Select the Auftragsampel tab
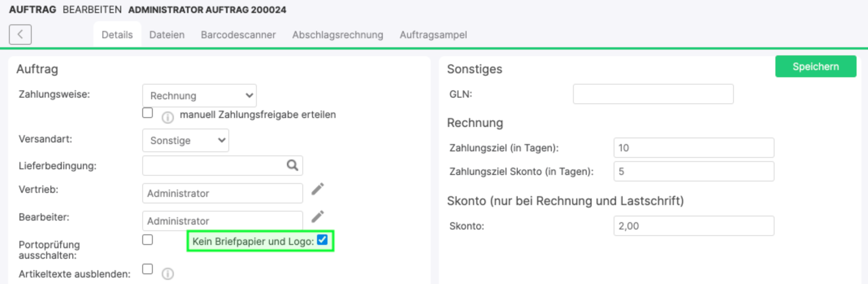The image size is (868, 284). tap(433, 35)
